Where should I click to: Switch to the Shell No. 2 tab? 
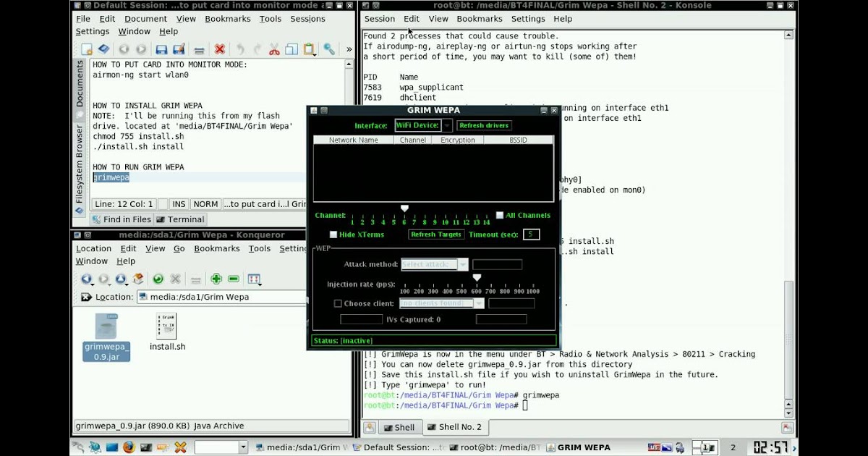coord(454,427)
